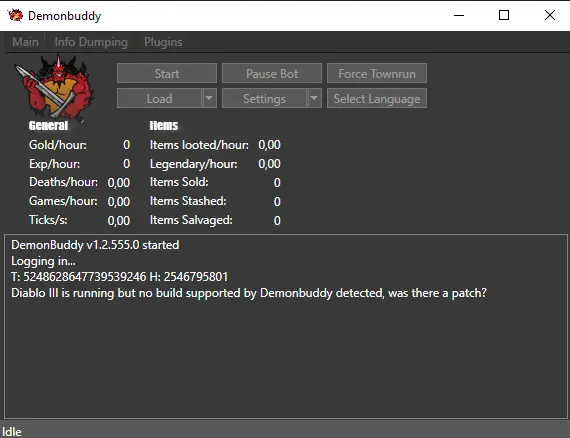Viewport: 570px width, 438px height.
Task: Click the 'no build supported' log message
Action: (x=249, y=293)
